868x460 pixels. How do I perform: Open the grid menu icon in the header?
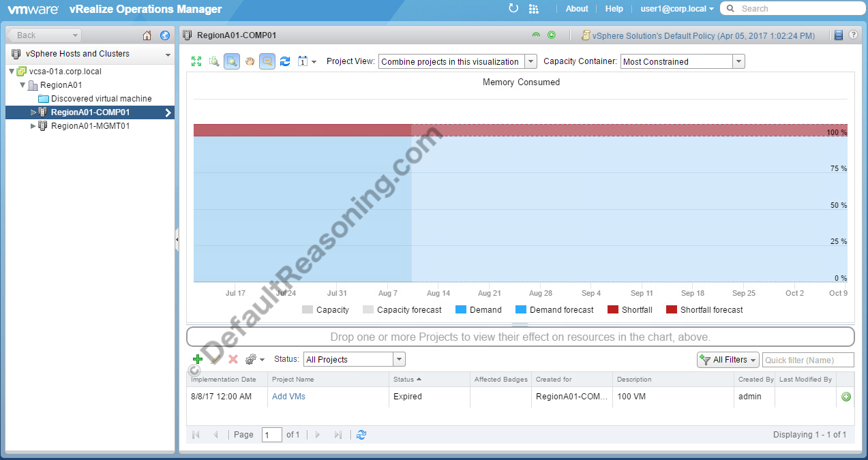tap(533, 9)
